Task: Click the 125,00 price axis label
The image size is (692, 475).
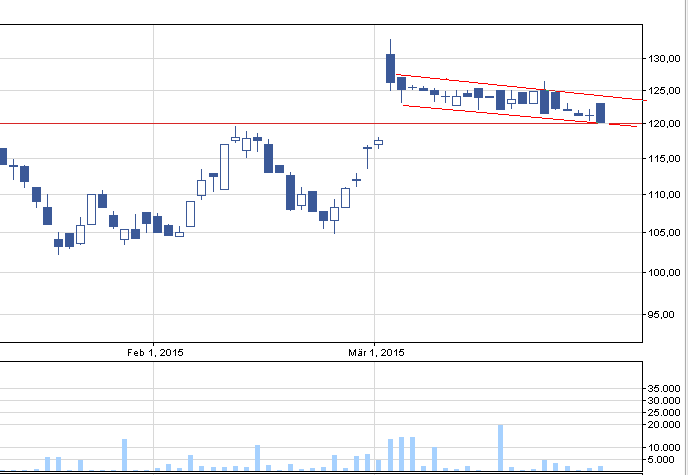Action: click(x=665, y=93)
